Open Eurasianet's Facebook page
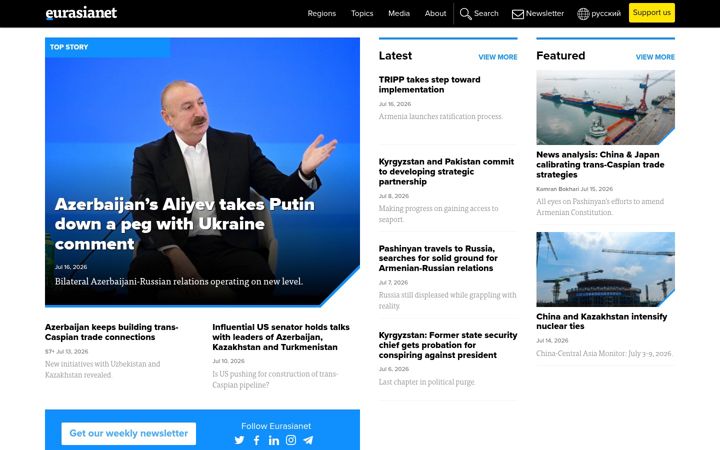This screenshot has height=450, width=720. [256, 440]
